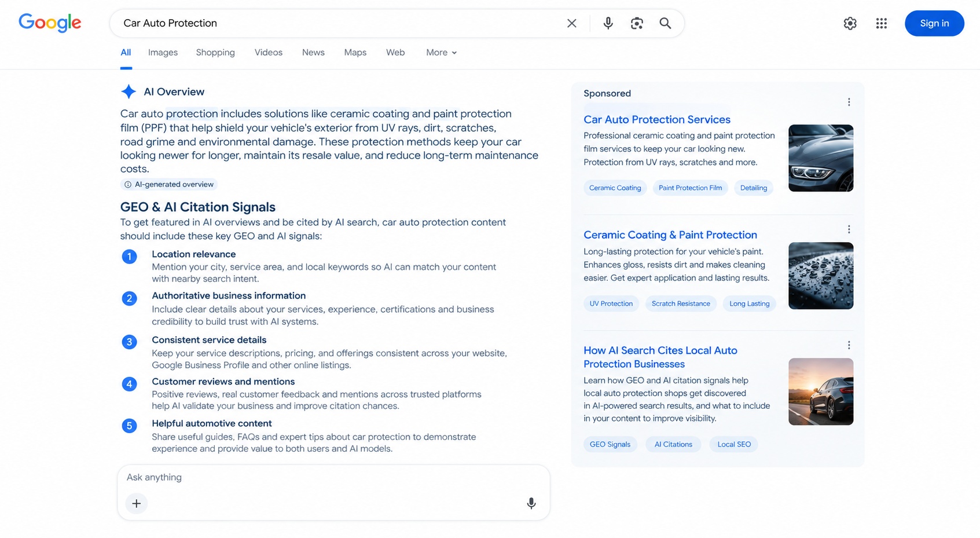Open How AI Search Cites Local Auto link
The width and height of the screenshot is (980, 538).
click(x=660, y=357)
